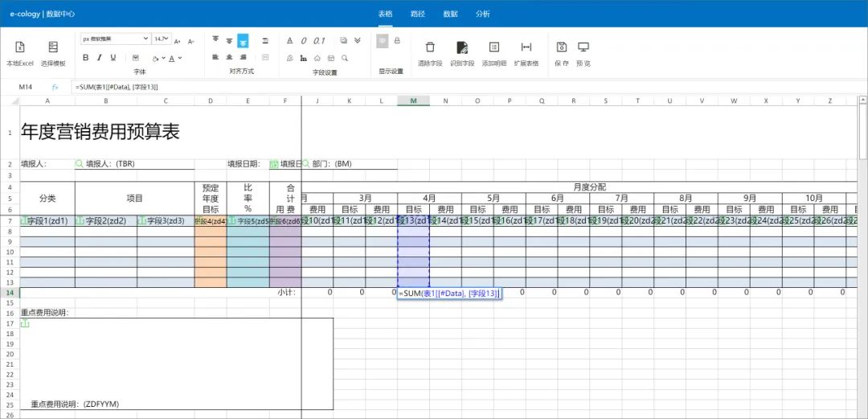
Task: Click the cell name box showing M14
Action: coord(26,87)
